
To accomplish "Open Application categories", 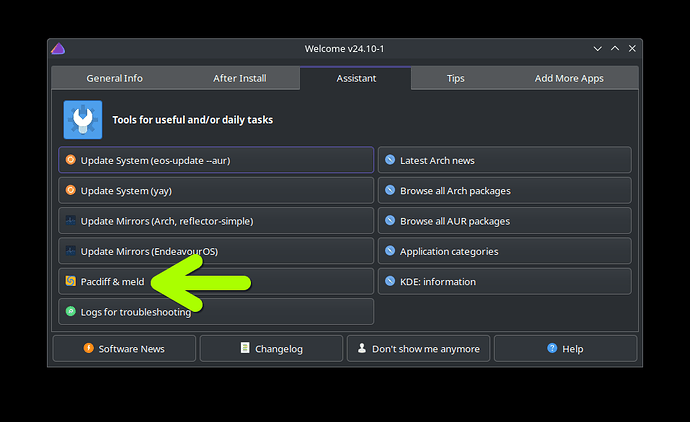I will tap(505, 251).
